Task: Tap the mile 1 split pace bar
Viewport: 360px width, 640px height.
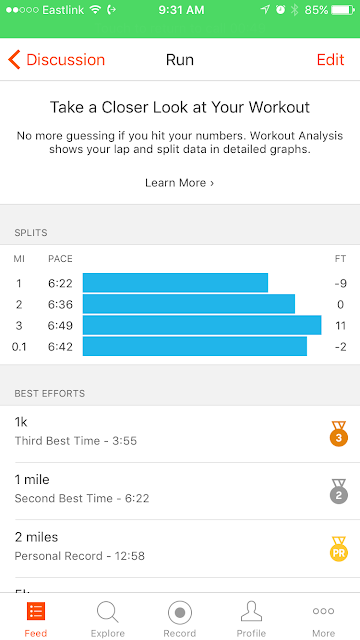Action: click(176, 283)
